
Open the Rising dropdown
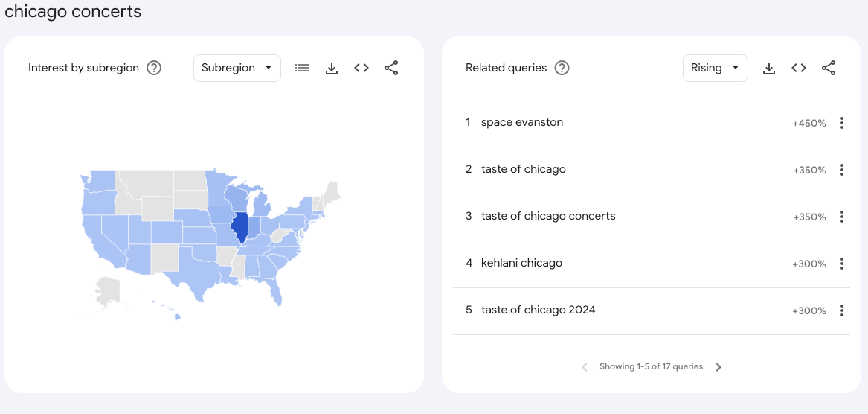[716, 69]
